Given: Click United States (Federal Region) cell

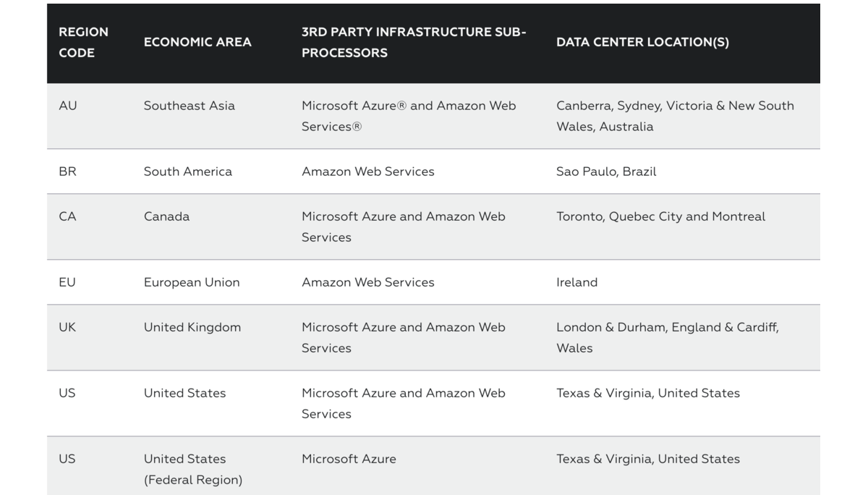Looking at the screenshot, I should tap(193, 469).
